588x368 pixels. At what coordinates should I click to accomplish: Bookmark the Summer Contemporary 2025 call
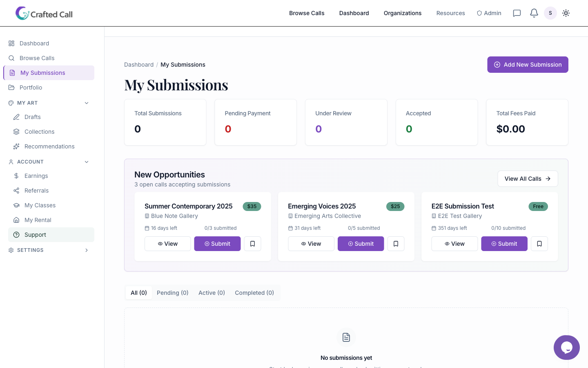point(252,244)
